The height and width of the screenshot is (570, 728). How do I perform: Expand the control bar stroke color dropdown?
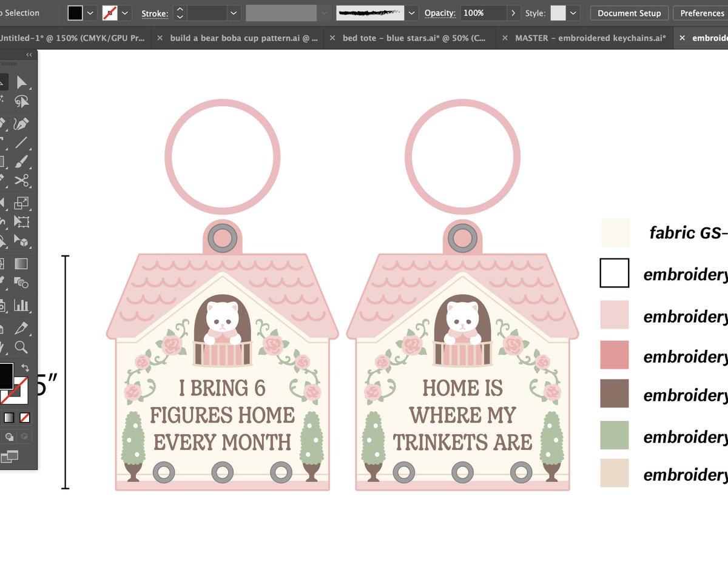[x=126, y=13]
